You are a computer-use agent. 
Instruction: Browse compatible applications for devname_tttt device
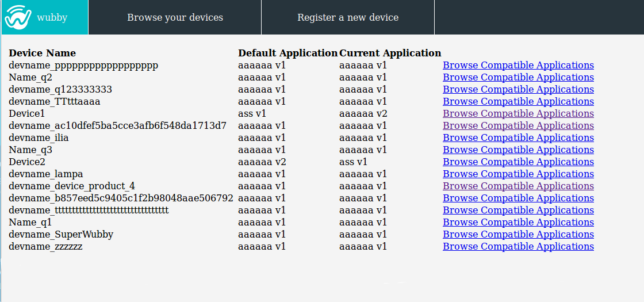click(518, 211)
